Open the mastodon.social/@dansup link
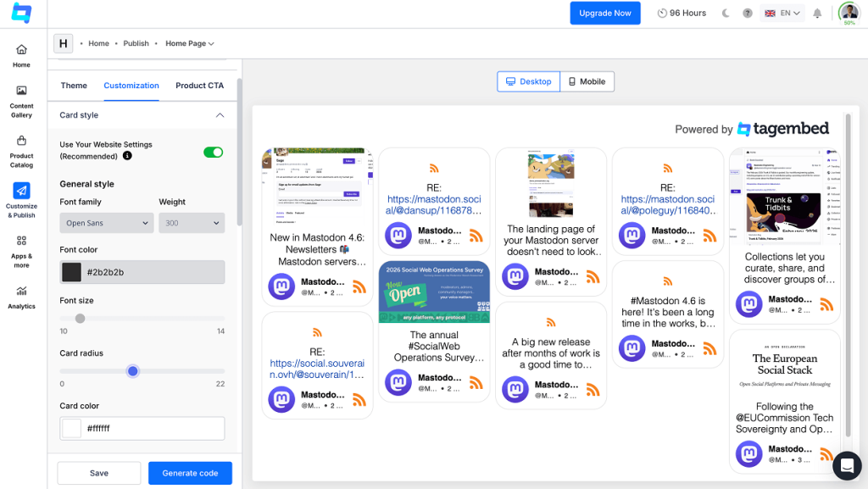Screen dimensions: 868x489 [x=434, y=205]
